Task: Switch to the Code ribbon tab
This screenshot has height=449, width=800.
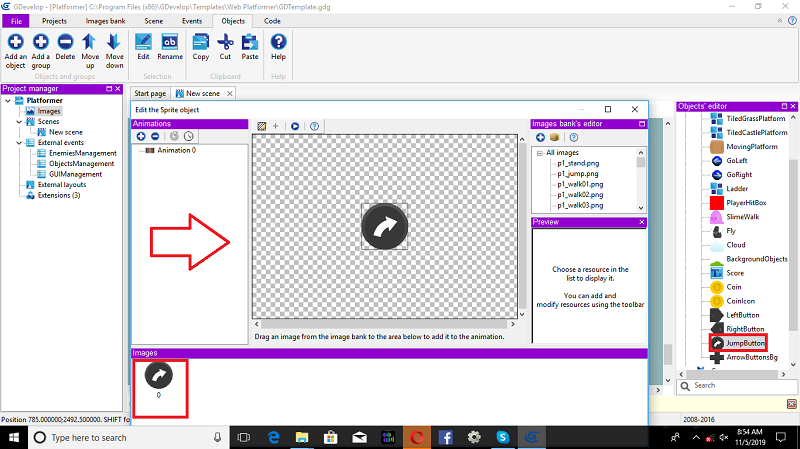Action: pos(272,21)
